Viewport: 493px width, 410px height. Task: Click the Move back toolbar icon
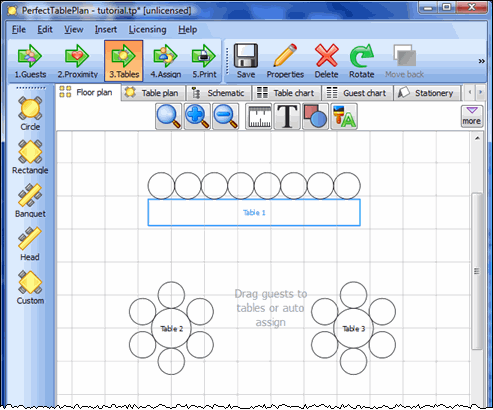[404, 62]
